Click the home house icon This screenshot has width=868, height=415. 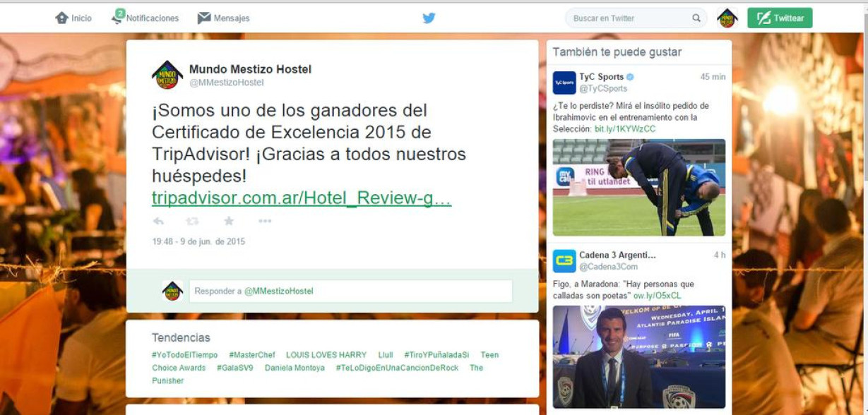[x=61, y=18]
